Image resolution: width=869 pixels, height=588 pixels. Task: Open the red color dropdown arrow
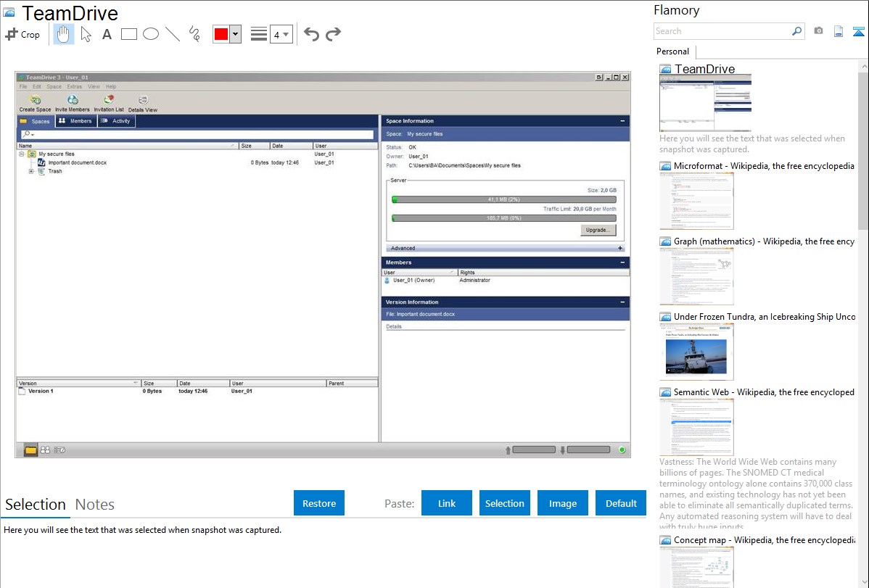coord(235,34)
